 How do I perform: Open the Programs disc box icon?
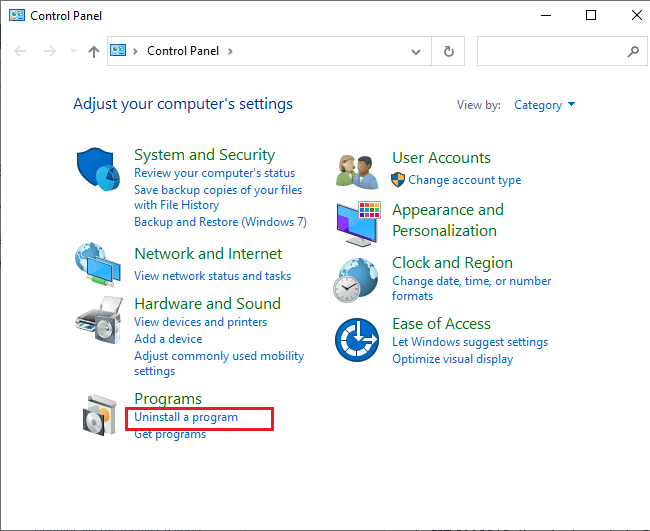coord(99,415)
